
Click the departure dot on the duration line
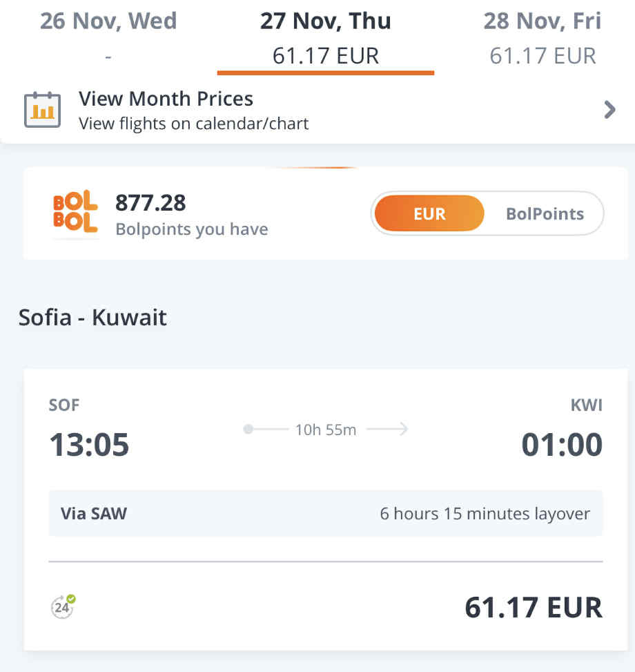pos(248,430)
